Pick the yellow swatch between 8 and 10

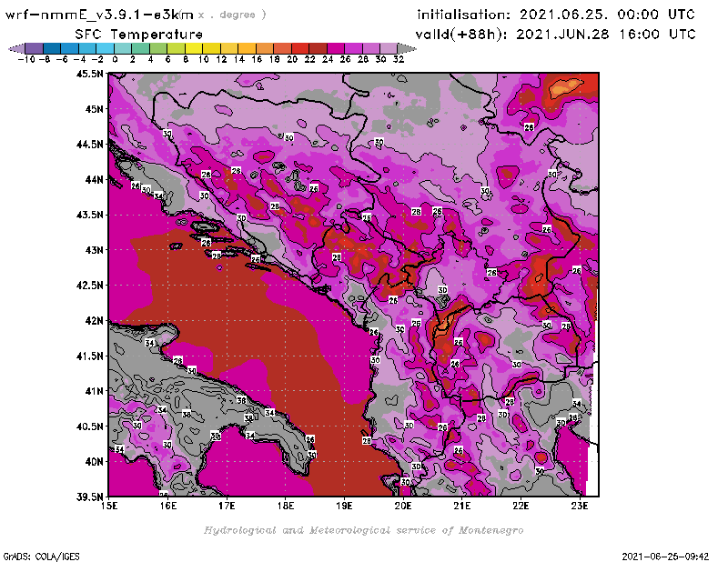194,48
